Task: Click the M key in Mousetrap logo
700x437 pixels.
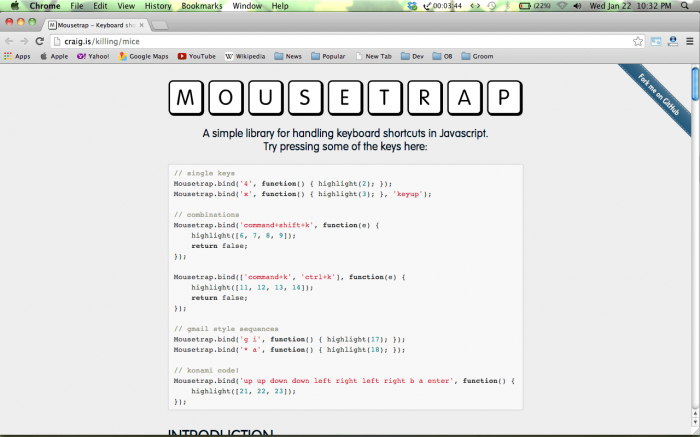Action: pos(186,97)
